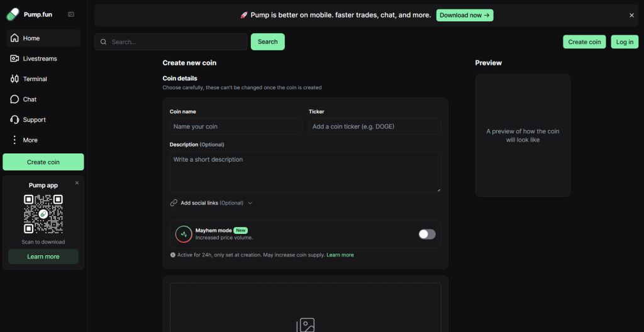The height and width of the screenshot is (332, 644).
Task: Click the Mayhem mode pulse icon
Action: tap(184, 234)
